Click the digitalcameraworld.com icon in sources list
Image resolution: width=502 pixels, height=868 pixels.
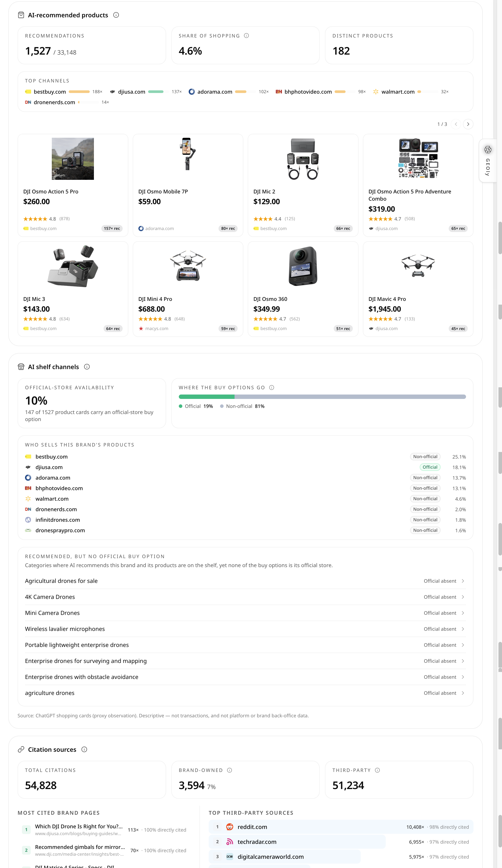pyautogui.click(x=230, y=856)
